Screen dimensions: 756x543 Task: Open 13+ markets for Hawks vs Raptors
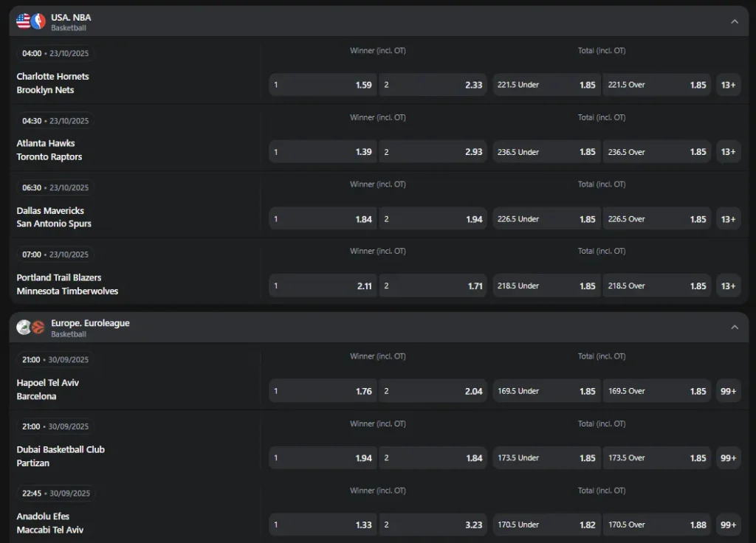tap(728, 152)
